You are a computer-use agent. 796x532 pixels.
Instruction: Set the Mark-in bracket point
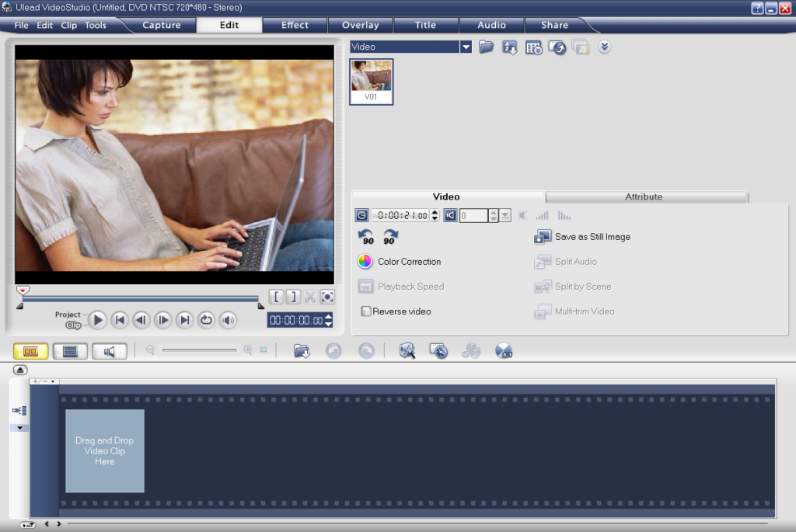coord(276,297)
